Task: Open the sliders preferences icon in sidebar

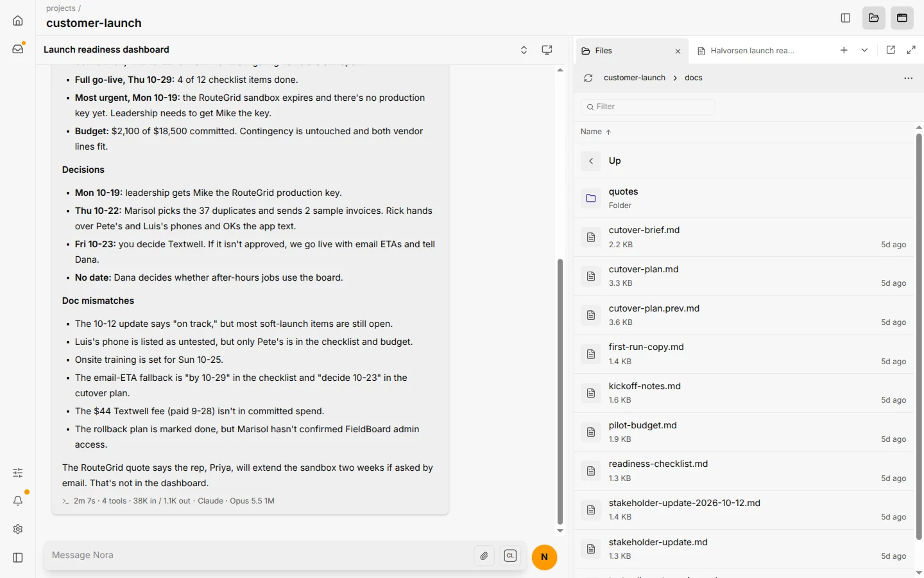Action: click(18, 473)
